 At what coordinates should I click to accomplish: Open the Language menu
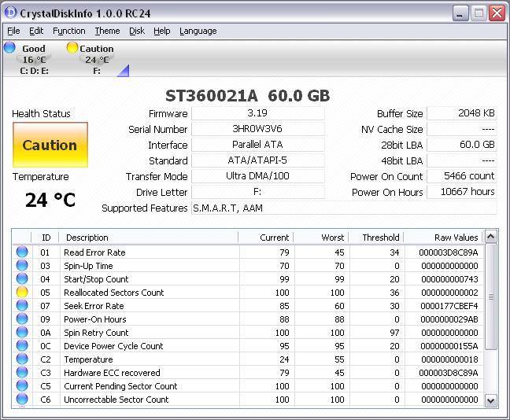tap(198, 31)
